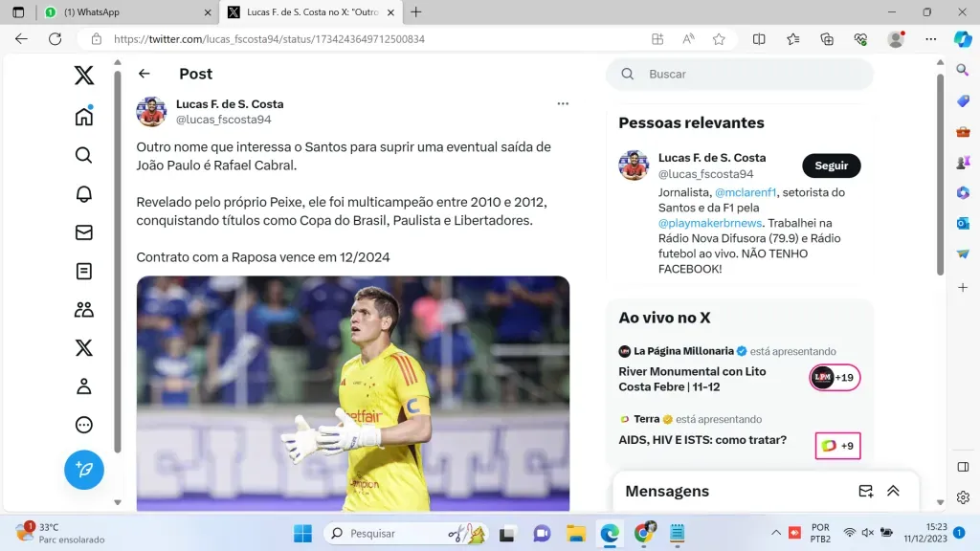
Task: Open the Explore search icon in sidebar
Action: (84, 155)
